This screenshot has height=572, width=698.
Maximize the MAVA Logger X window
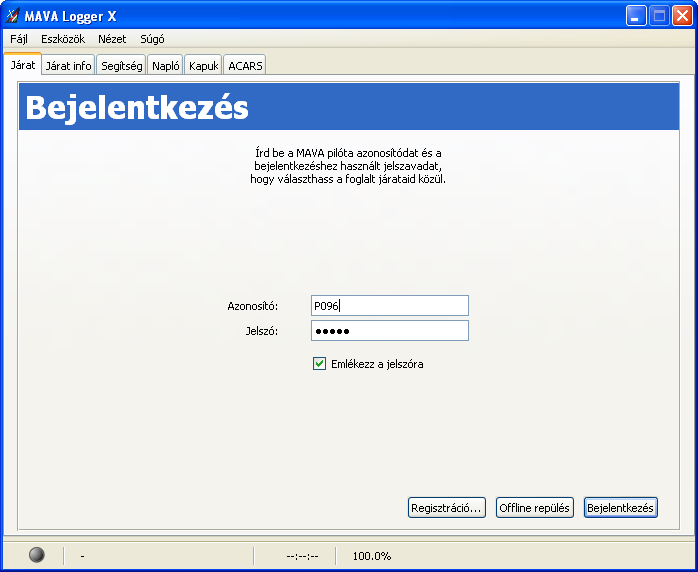[659, 16]
